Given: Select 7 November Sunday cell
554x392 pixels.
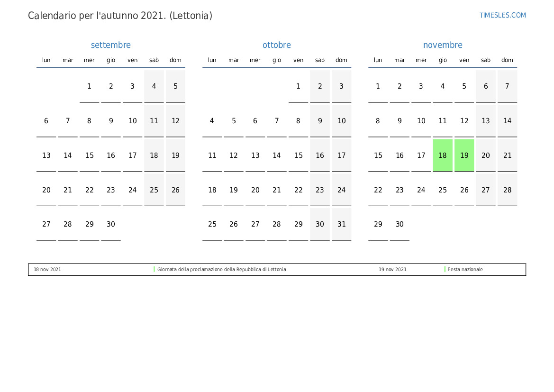Looking at the screenshot, I should pos(507,86).
